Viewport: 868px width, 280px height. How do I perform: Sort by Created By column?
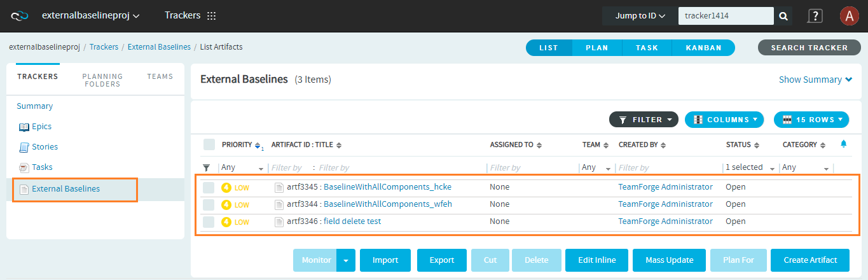pyautogui.click(x=665, y=145)
